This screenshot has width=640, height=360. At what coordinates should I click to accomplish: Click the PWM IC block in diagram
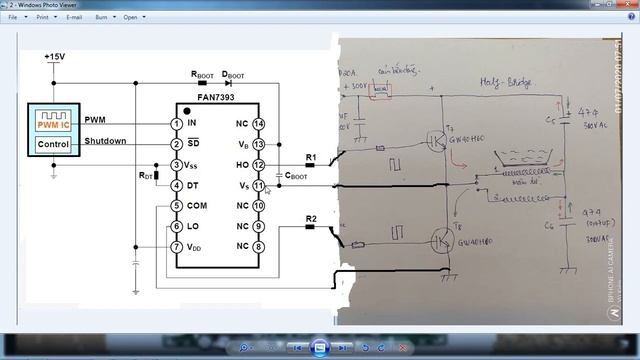pos(53,121)
